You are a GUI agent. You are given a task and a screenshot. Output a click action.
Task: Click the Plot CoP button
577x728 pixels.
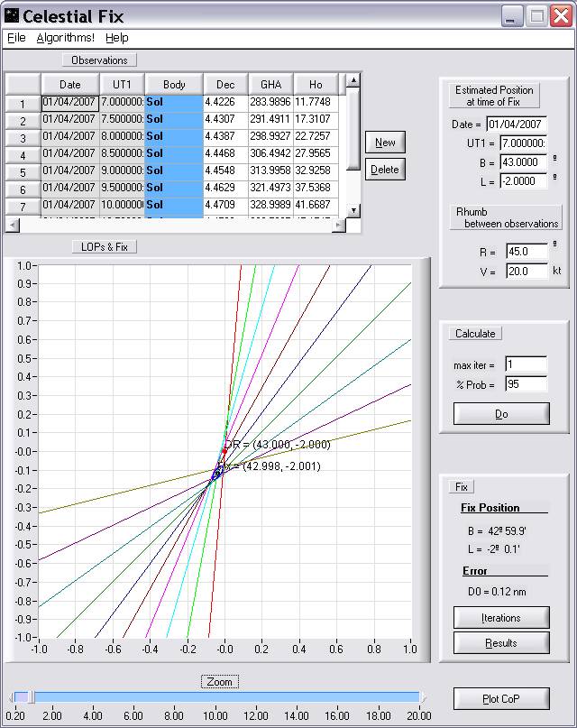[x=501, y=699]
